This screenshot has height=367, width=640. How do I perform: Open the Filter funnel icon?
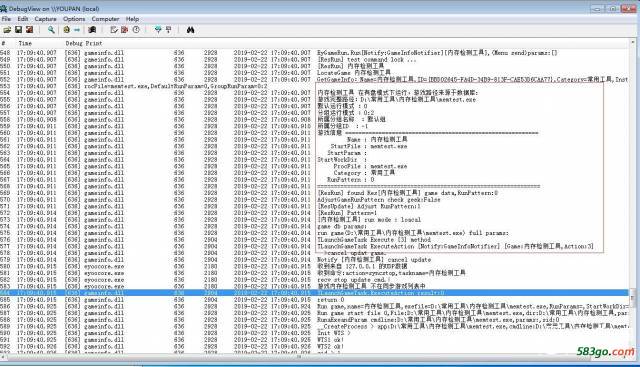(158, 30)
